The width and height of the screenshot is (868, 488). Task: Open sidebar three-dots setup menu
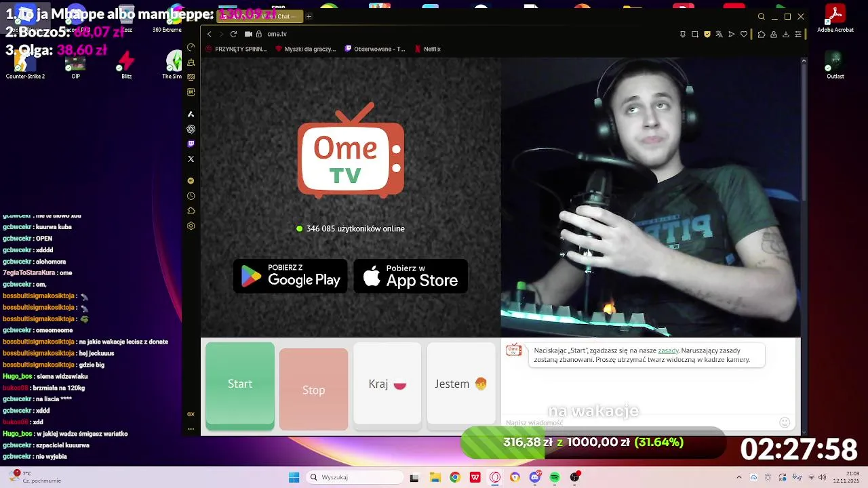(191, 428)
